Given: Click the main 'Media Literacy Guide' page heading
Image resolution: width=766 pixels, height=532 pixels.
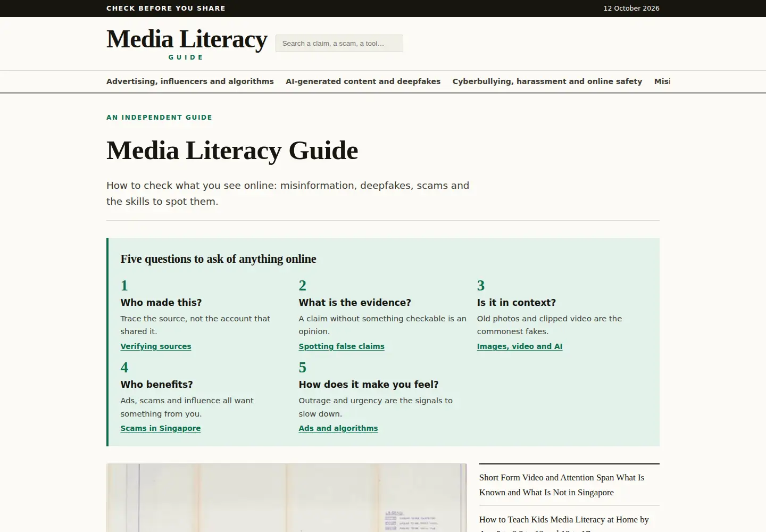Looking at the screenshot, I should point(232,151).
